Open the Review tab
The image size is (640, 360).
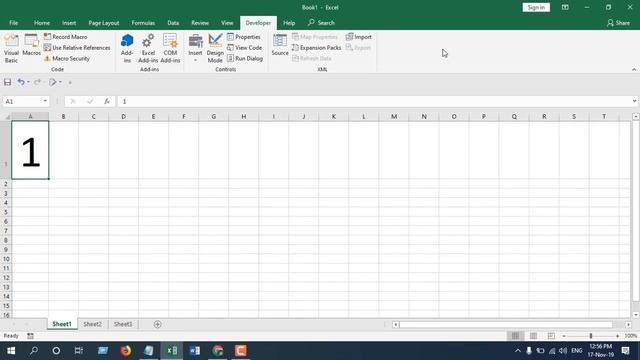click(200, 23)
